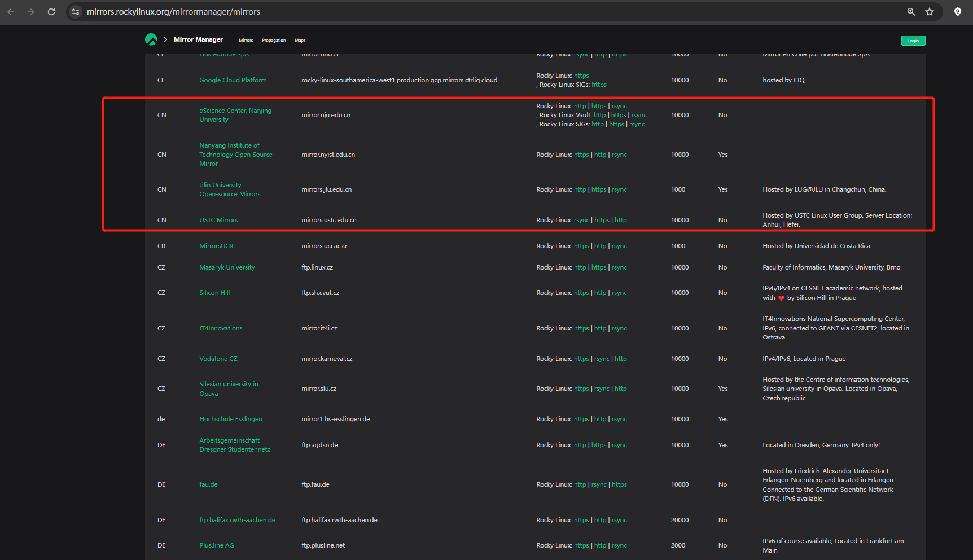
Task: Open the IT4Innovations link
Action: (221, 328)
